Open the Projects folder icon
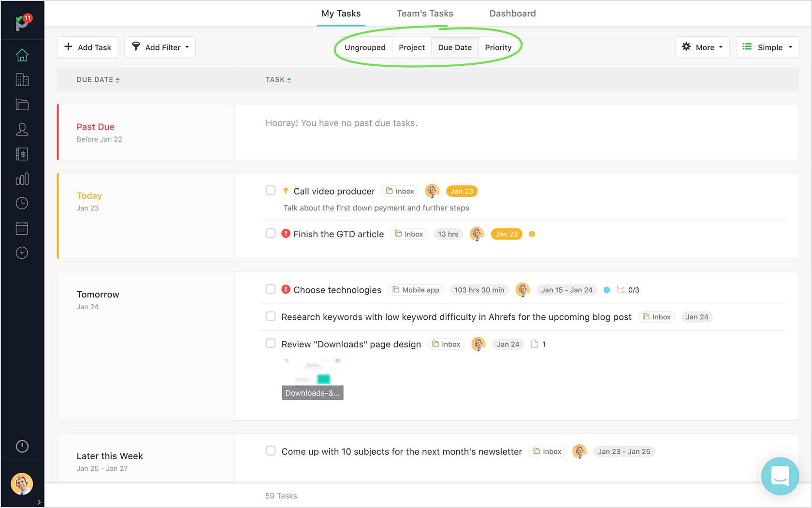The image size is (812, 508). coord(22,105)
